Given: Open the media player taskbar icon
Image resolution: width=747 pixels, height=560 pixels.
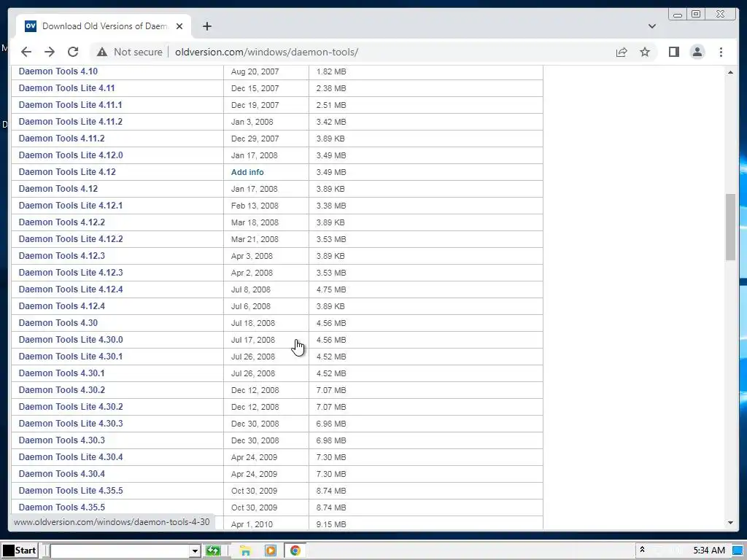Looking at the screenshot, I should [271, 551].
